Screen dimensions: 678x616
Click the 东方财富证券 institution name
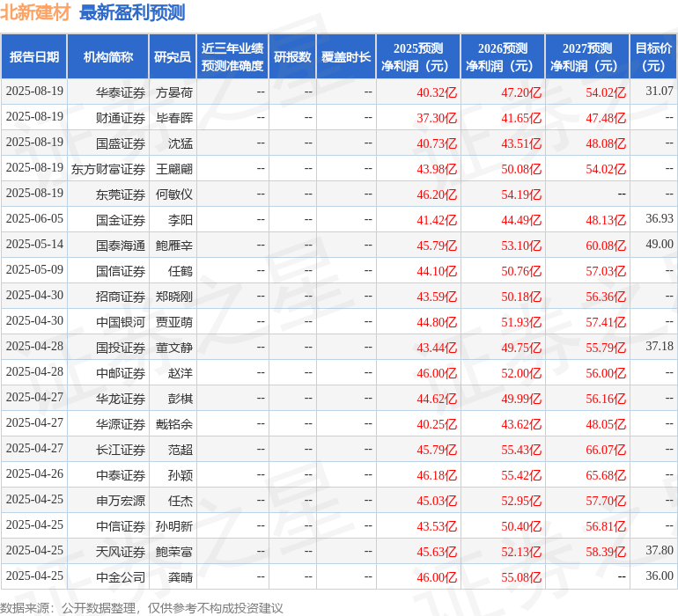(108, 168)
